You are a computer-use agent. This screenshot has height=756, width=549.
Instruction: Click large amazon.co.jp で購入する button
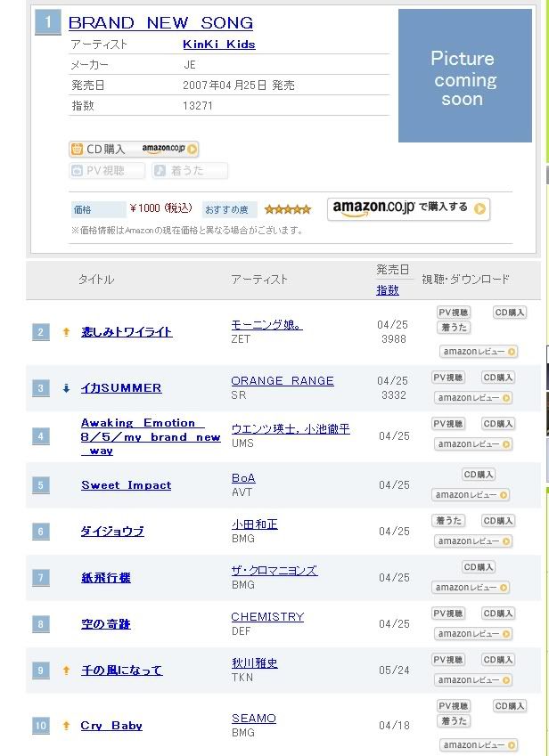(x=408, y=208)
